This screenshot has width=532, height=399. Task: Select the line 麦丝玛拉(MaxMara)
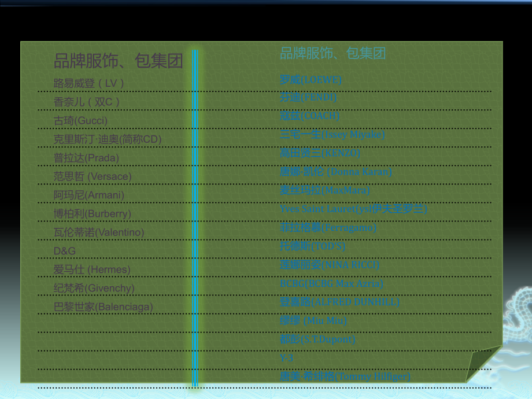point(325,190)
